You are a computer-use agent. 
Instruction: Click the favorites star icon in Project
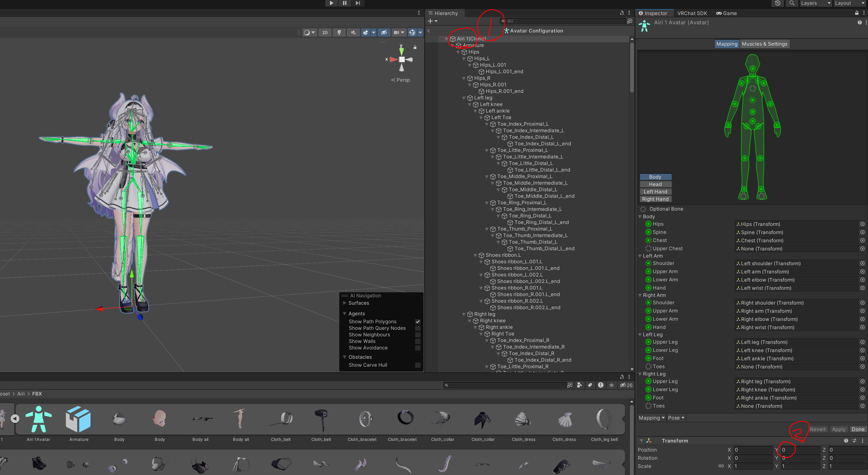(x=611, y=385)
